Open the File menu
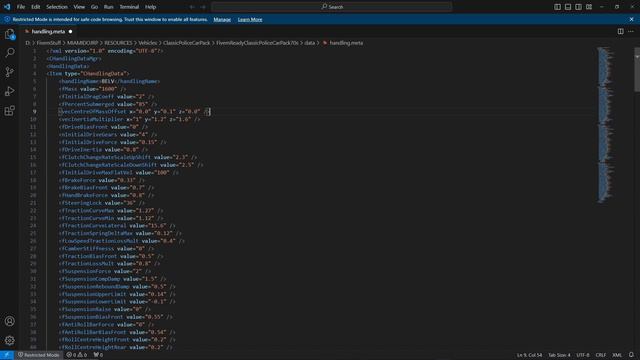Image resolution: width=640 pixels, height=360 pixels. click(21, 7)
